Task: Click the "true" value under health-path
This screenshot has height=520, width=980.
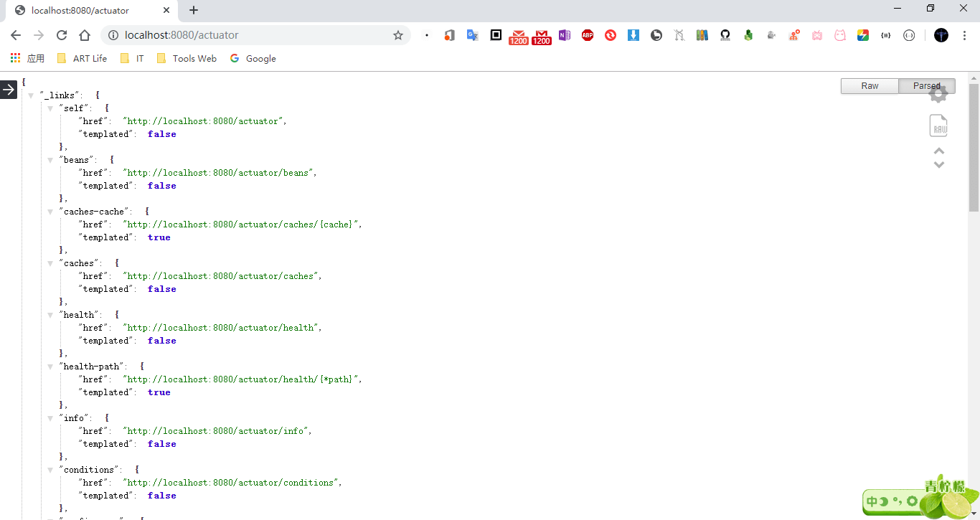Action: [x=159, y=392]
